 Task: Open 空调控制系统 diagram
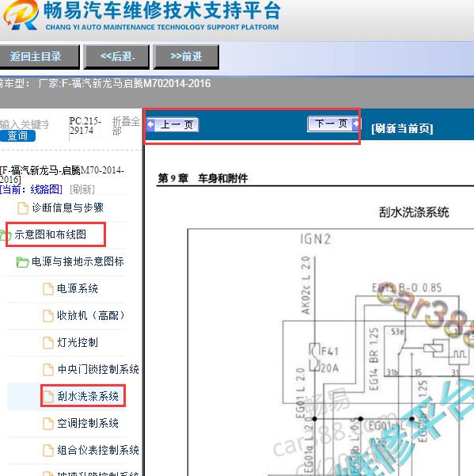tap(88, 423)
